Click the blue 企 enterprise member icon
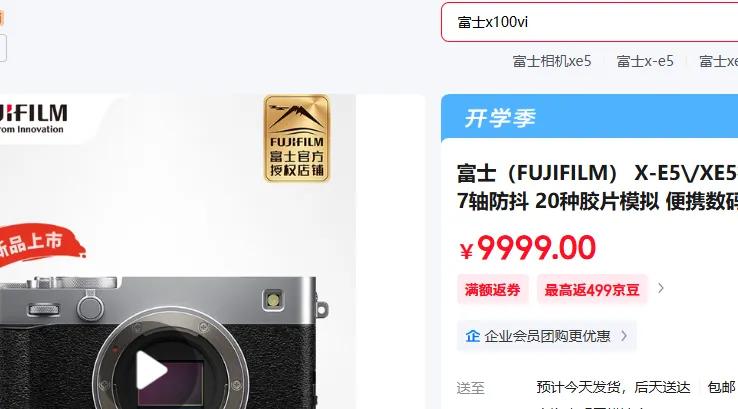Image resolution: width=738 pixels, height=409 pixels. pos(473,336)
